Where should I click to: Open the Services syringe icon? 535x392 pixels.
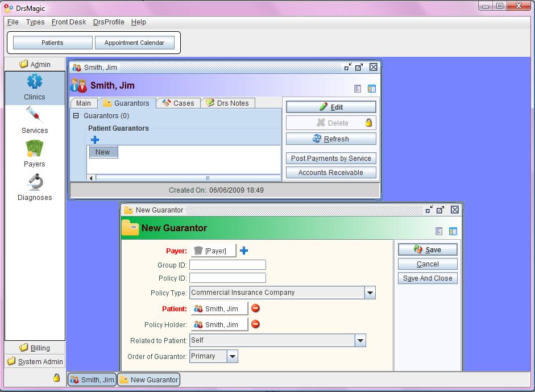(35, 115)
